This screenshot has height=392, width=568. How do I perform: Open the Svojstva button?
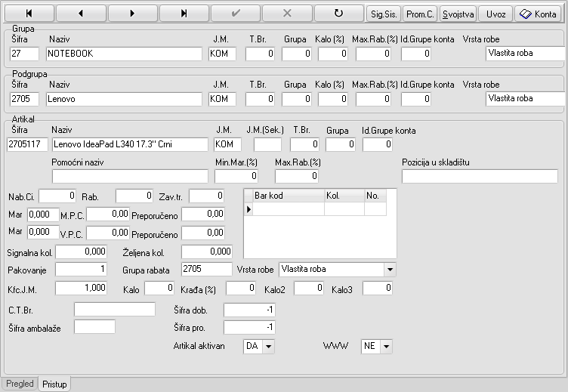[458, 14]
